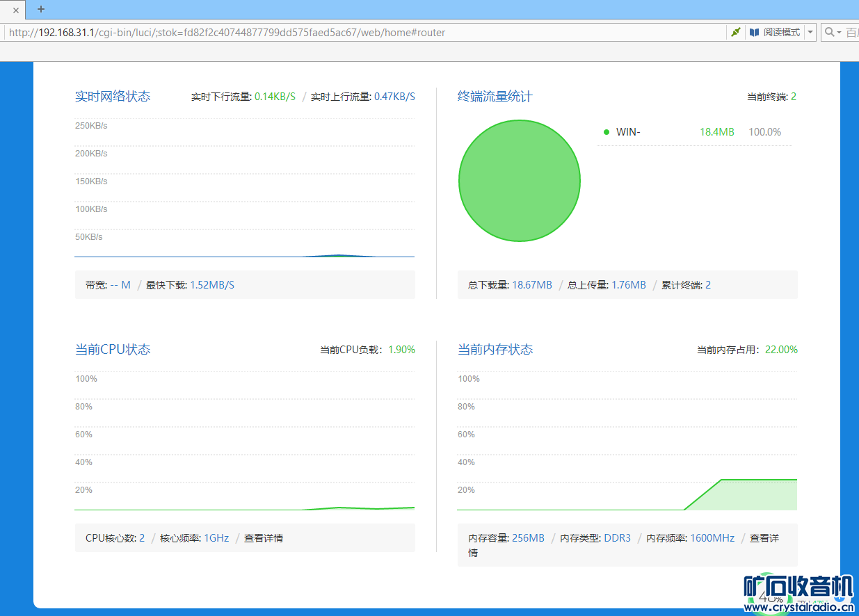Click the 终端流量统计 section heading
The width and height of the screenshot is (859, 616).
point(495,97)
